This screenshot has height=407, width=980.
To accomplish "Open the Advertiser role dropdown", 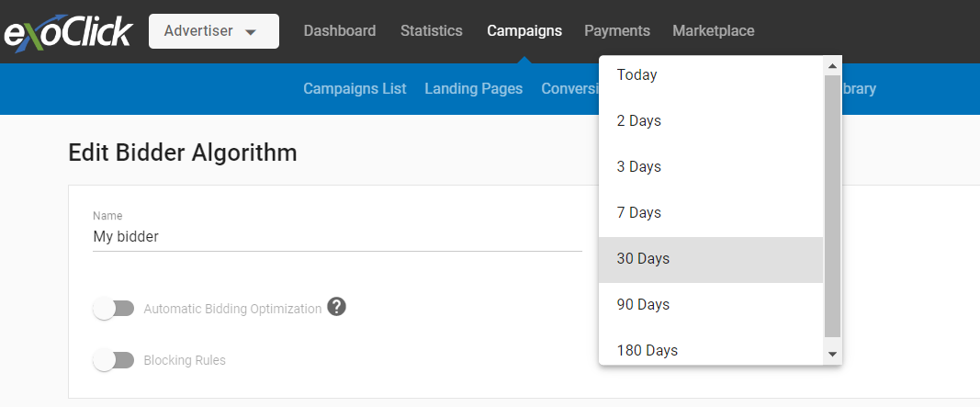I will coord(213,31).
